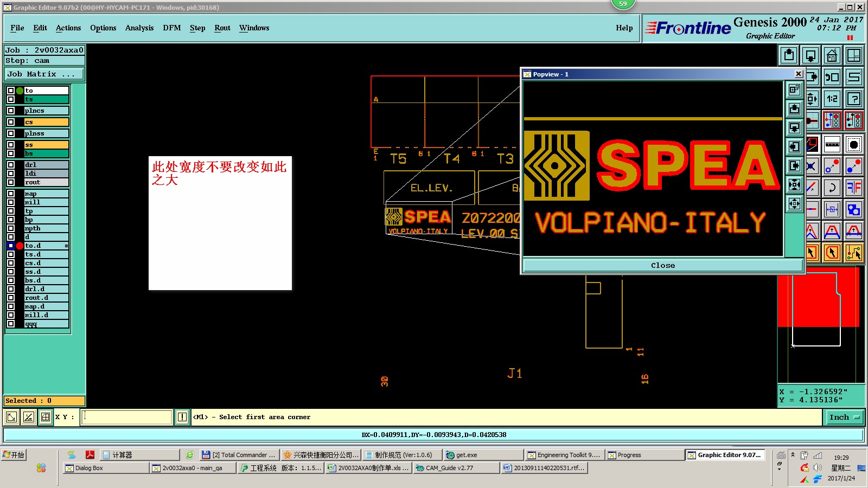The image size is (868, 488).
Task: Click Popview zoom-in converge arrows icon
Action: [794, 185]
